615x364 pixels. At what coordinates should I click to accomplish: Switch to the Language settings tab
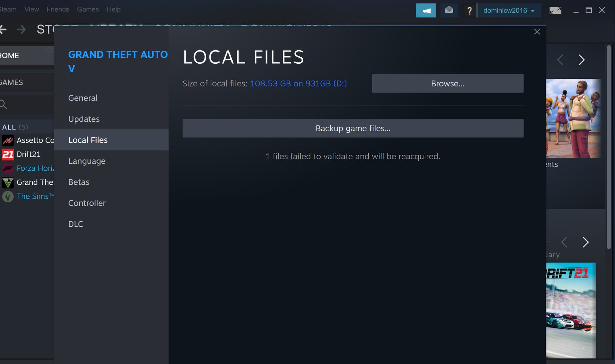point(111,161)
